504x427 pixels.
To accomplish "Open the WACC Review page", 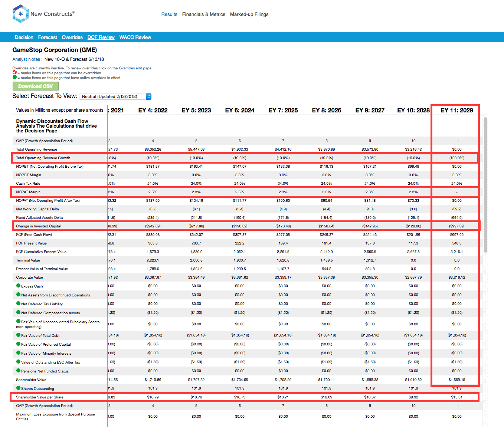I will (135, 37).
